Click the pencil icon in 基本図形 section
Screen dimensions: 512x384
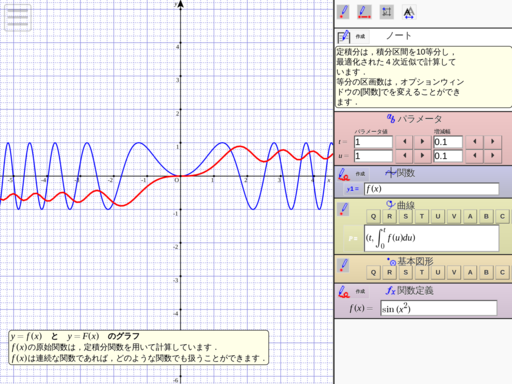(343, 265)
